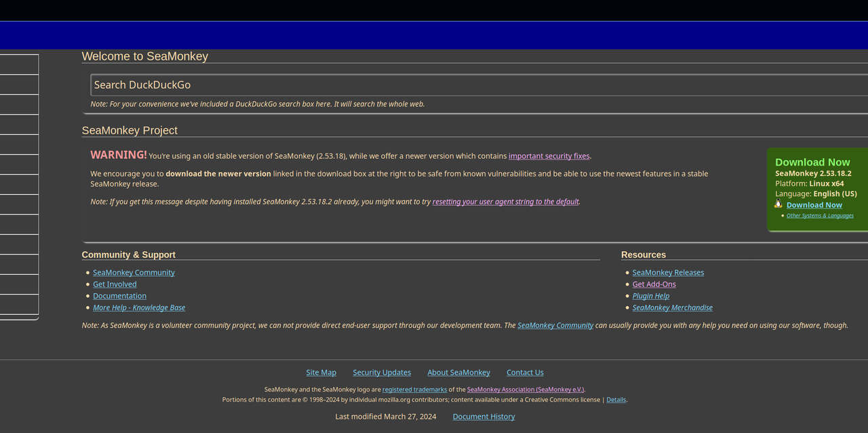Image resolution: width=868 pixels, height=433 pixels.
Task: Click bold 'download the newer version' text
Action: coord(218,174)
